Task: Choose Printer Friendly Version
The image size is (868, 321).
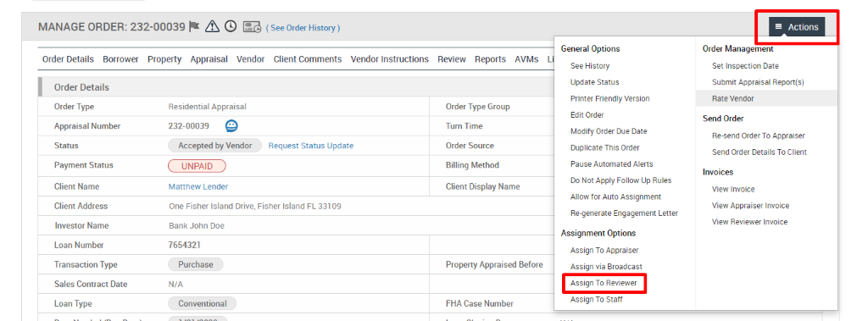Action: pos(610,98)
